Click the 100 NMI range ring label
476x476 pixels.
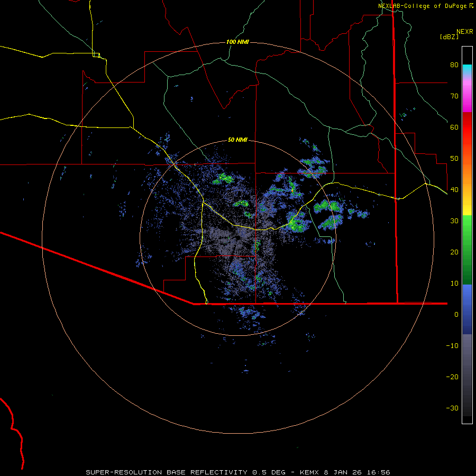point(237,42)
